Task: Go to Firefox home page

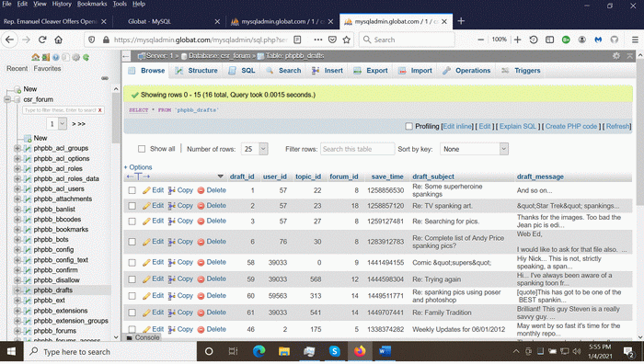Action: coord(58,40)
